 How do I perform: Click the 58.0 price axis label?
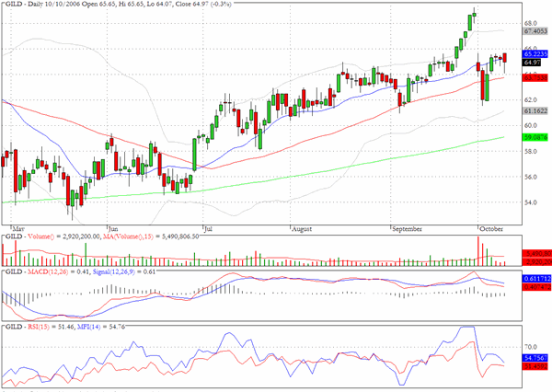click(x=531, y=152)
